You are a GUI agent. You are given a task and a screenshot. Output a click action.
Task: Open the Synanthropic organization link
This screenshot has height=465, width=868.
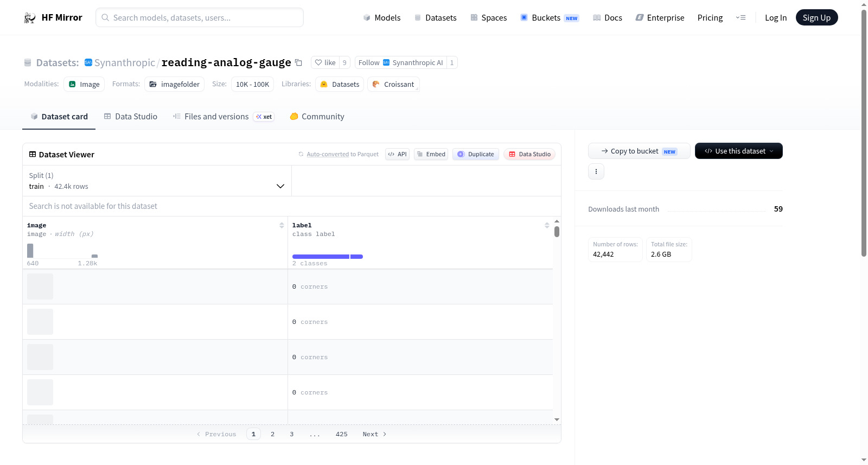click(x=124, y=62)
